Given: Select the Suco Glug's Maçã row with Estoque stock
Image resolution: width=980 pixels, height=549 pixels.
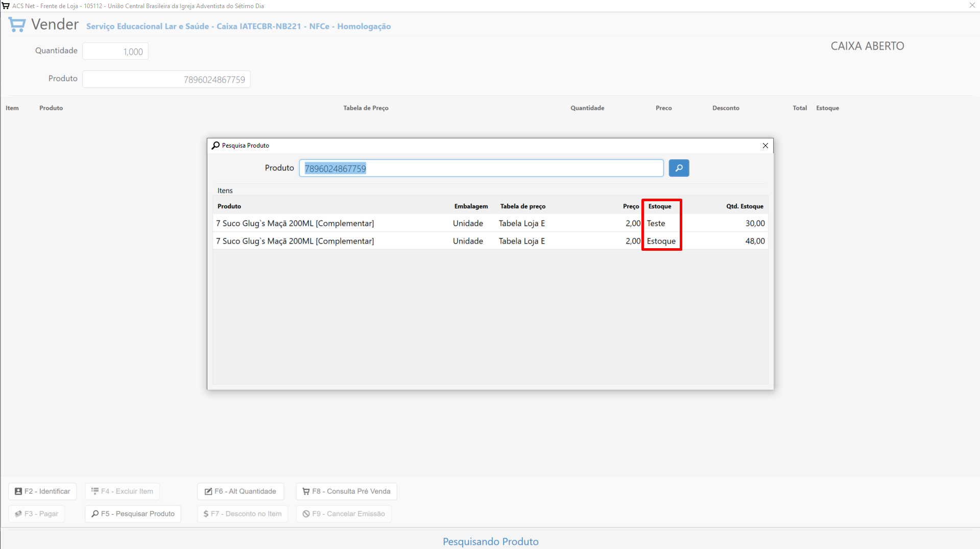Looking at the screenshot, I should pos(490,241).
